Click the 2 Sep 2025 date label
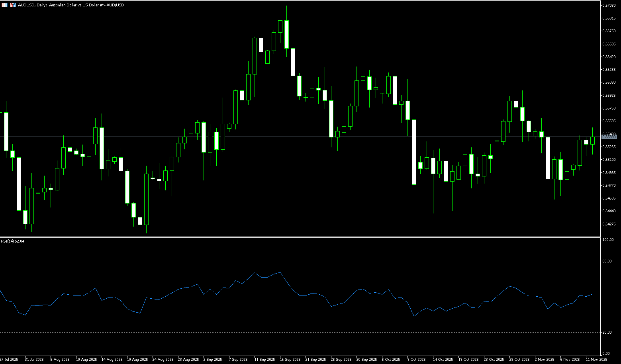Image resolution: width=621 pixels, height=364 pixels. click(x=213, y=359)
